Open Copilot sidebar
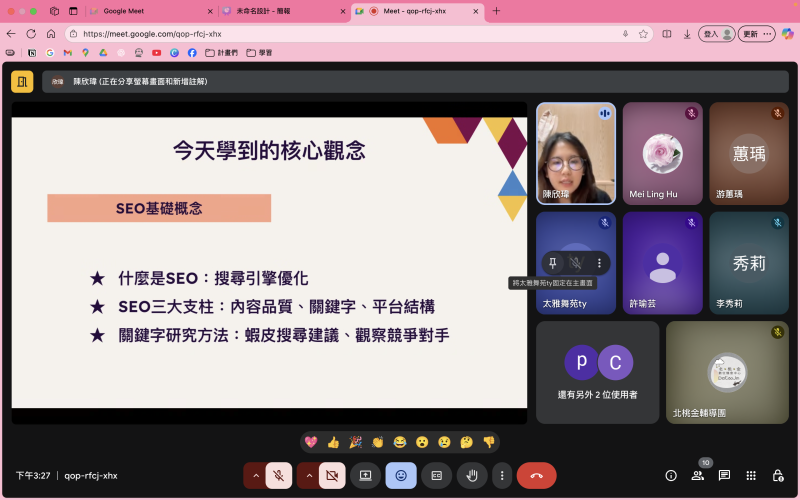800x500 pixels. click(x=787, y=34)
